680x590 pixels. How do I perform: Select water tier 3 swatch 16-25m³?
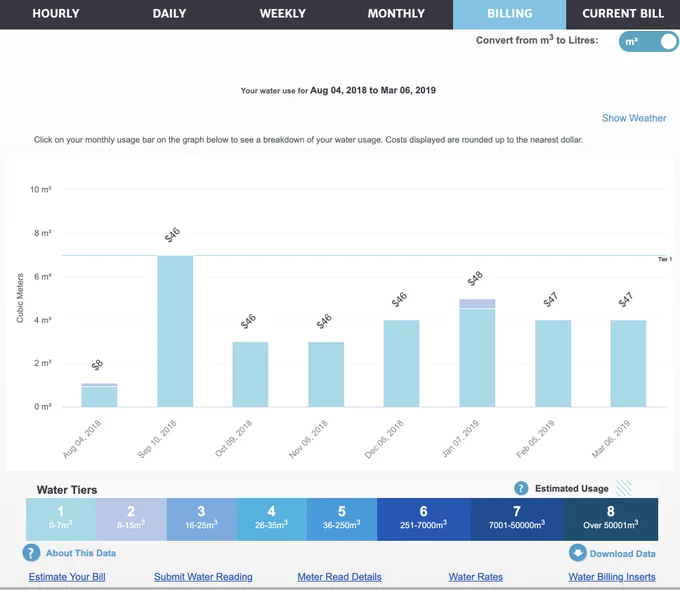click(x=202, y=519)
